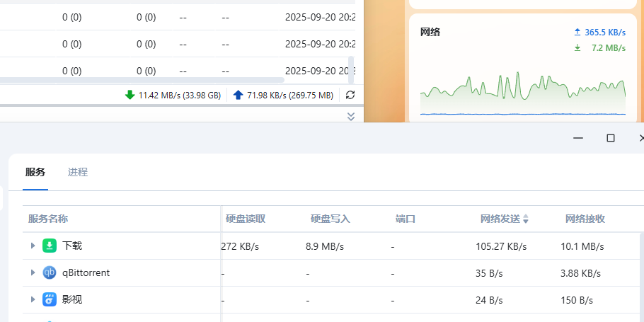Click the green 下载 app icon
This screenshot has width=644, height=322.
coord(50,246)
